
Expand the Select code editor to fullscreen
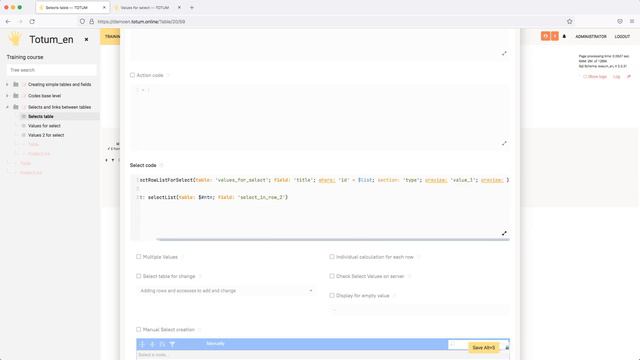504,233
